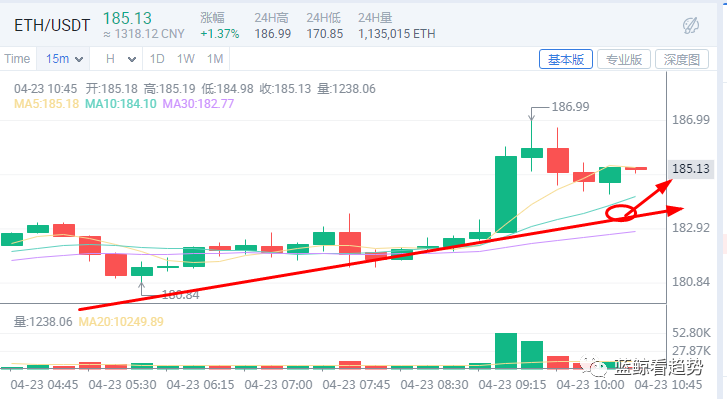This screenshot has height=399, width=727.
Task: Click the 180.84 low marker on chart
Action: click(180, 295)
